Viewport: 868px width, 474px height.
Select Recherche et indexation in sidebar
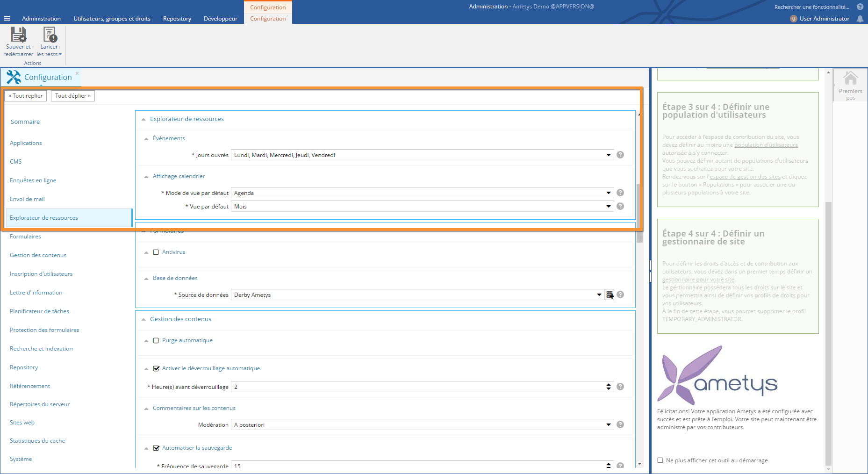[41, 349]
